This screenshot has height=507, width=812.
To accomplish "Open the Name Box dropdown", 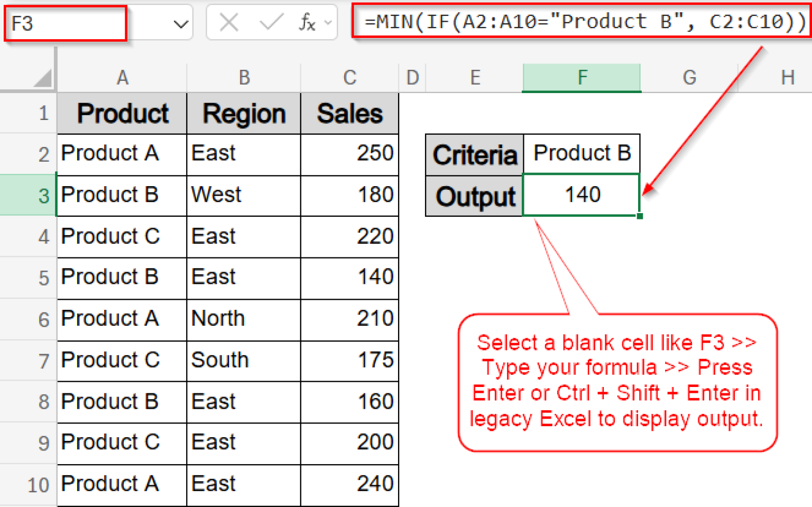I will [x=180, y=23].
